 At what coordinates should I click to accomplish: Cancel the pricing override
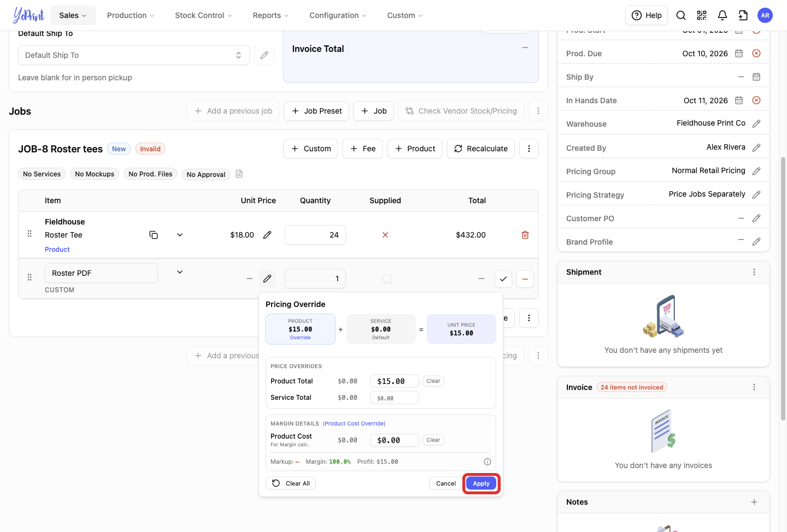446,483
